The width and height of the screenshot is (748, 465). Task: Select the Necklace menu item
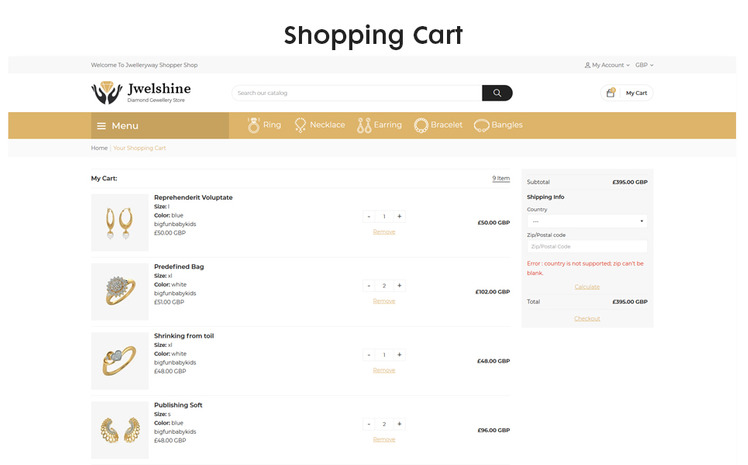327,125
